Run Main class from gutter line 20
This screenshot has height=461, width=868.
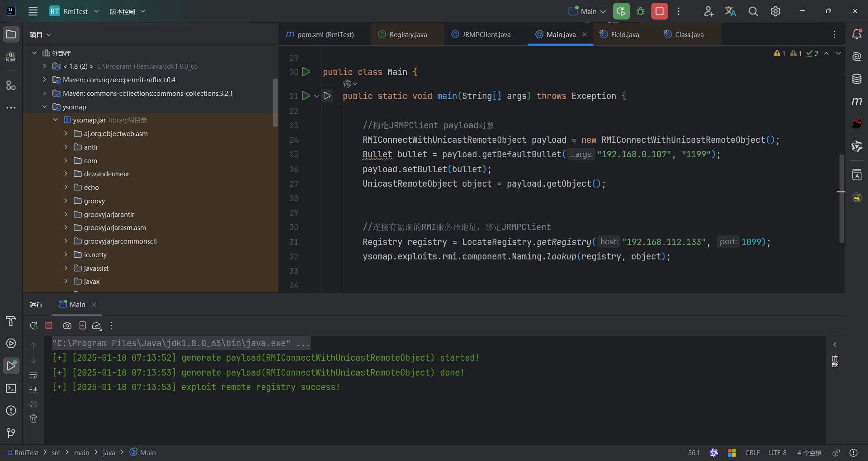[x=306, y=72]
